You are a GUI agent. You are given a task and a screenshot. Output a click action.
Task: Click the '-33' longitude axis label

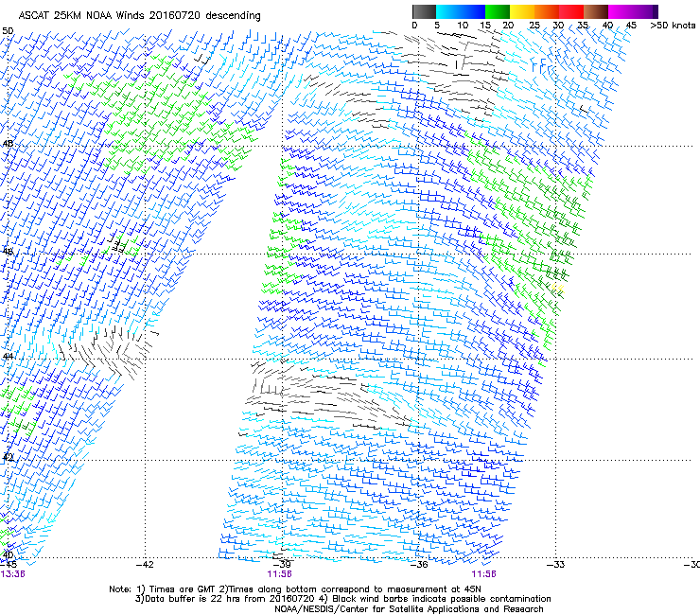coord(555,565)
